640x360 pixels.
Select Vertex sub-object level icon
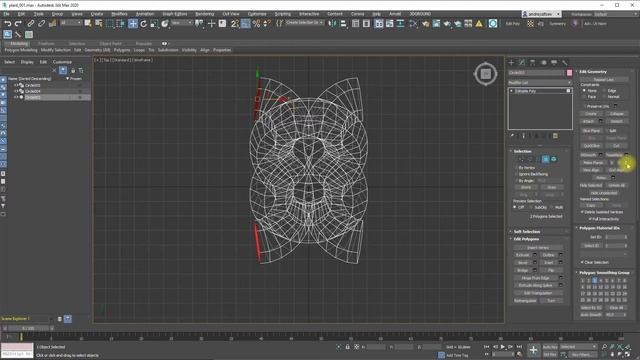point(521,159)
